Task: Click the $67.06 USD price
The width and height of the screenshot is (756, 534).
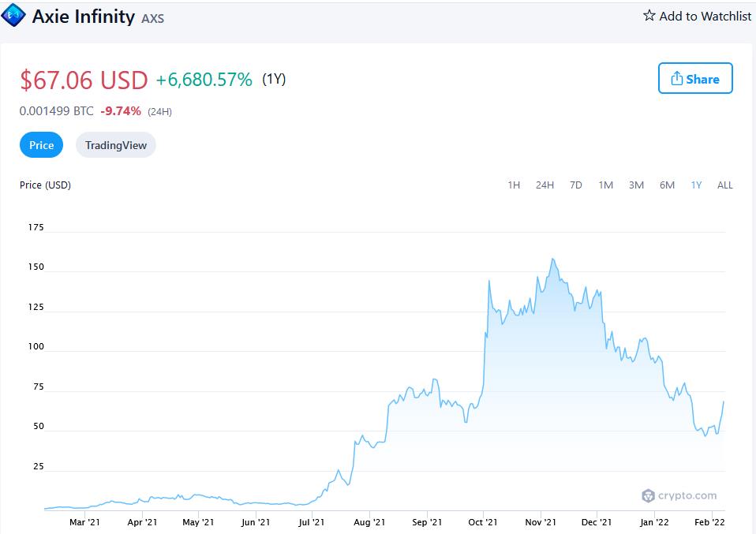Action: [x=84, y=80]
